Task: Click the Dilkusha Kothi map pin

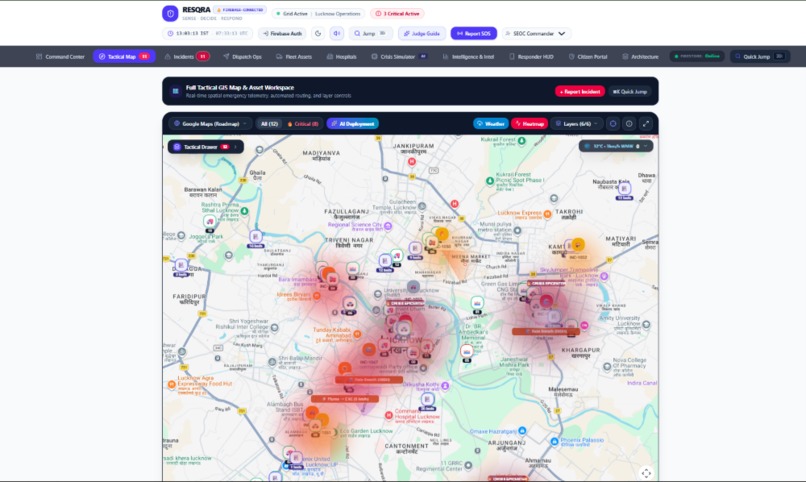Action: [445, 385]
